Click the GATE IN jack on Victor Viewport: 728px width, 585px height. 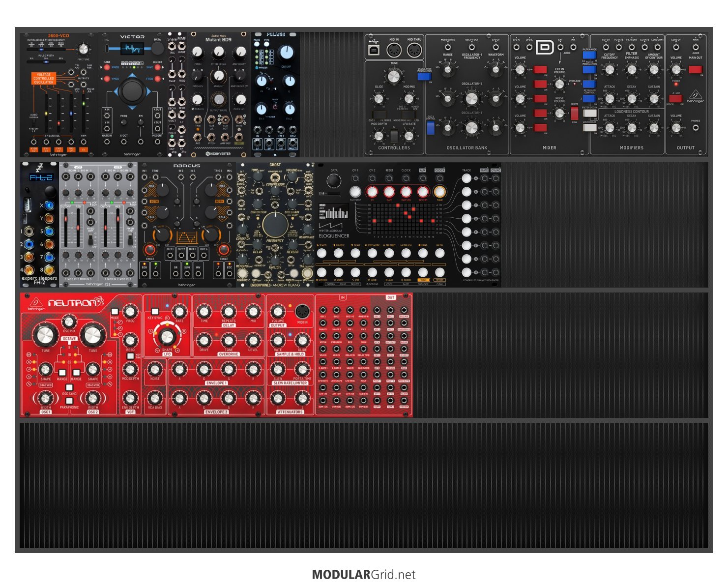107,142
